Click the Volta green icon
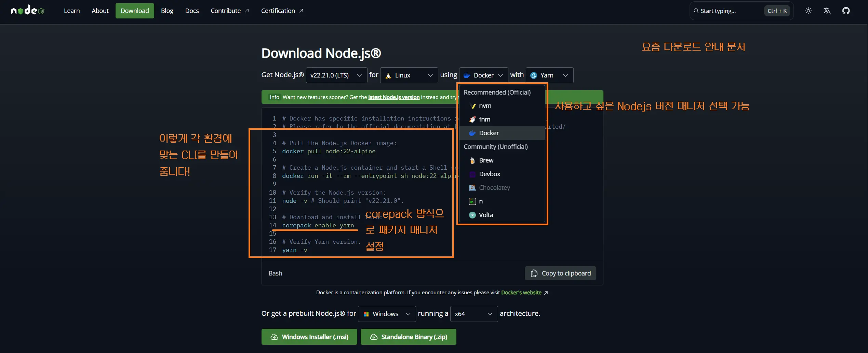The image size is (868, 353). point(472,215)
